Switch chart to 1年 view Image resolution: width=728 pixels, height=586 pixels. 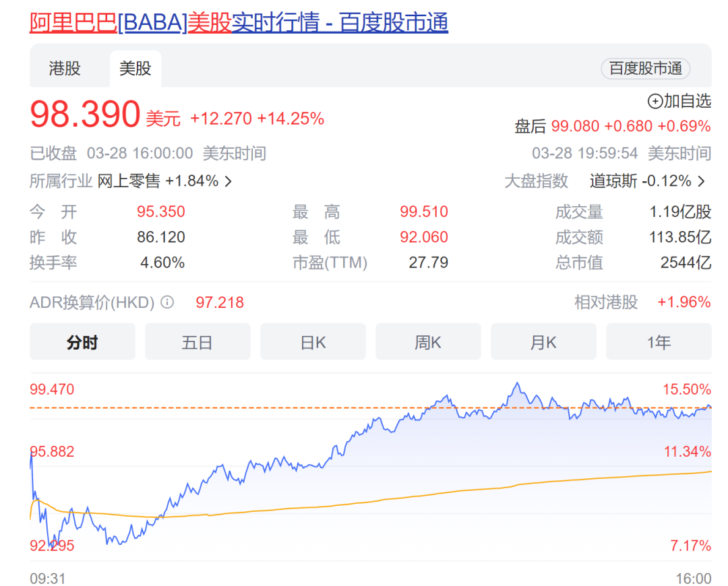pyautogui.click(x=659, y=342)
